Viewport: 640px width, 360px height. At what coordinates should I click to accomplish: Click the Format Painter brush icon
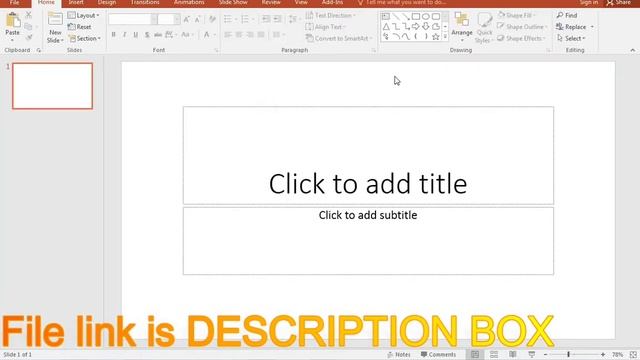pos(29,38)
